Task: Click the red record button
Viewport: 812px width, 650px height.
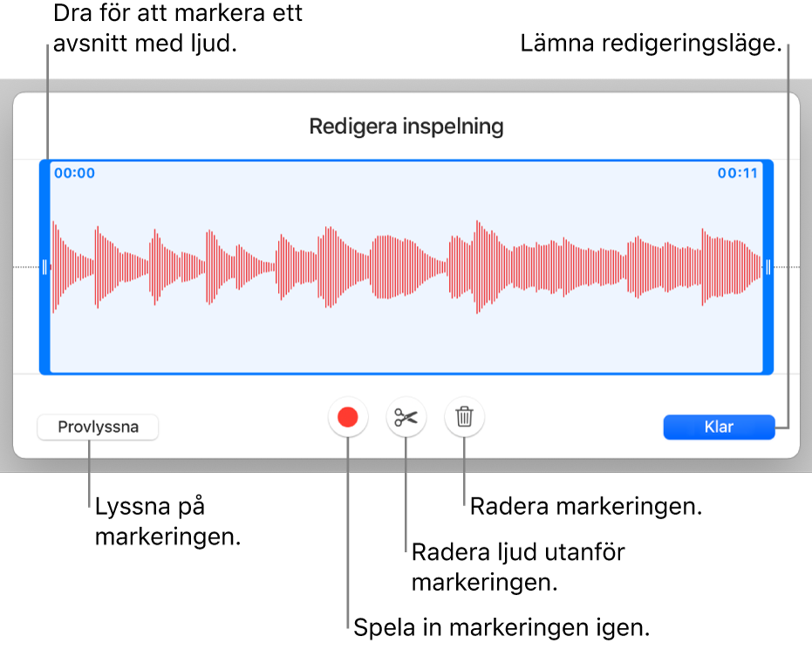Action: tap(348, 418)
